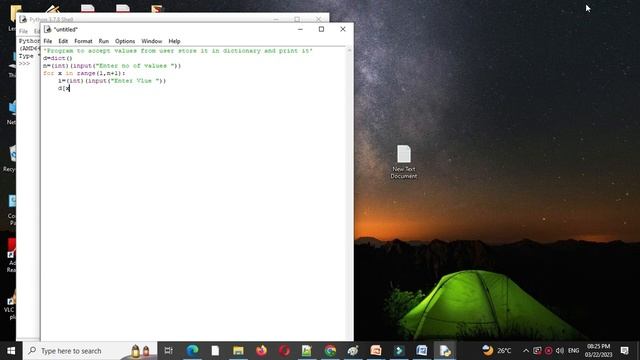Click the line with "Enter no of values"
The image size is (640, 360).
point(112,66)
